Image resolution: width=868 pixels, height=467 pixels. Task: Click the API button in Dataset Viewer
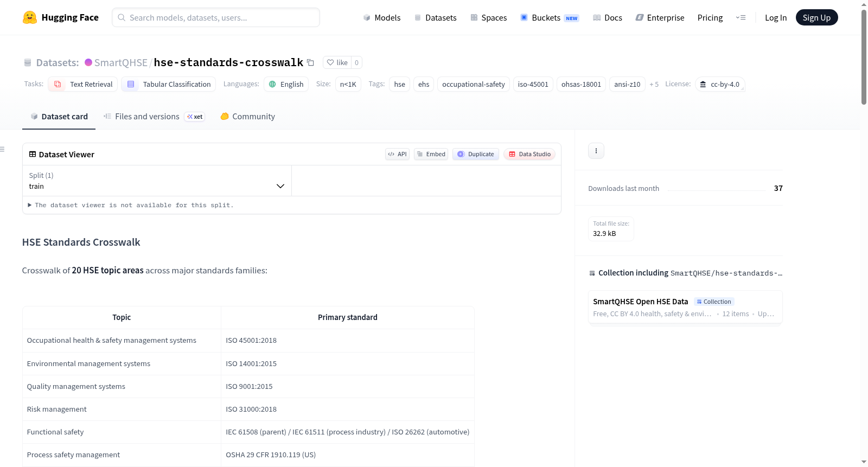coord(397,154)
